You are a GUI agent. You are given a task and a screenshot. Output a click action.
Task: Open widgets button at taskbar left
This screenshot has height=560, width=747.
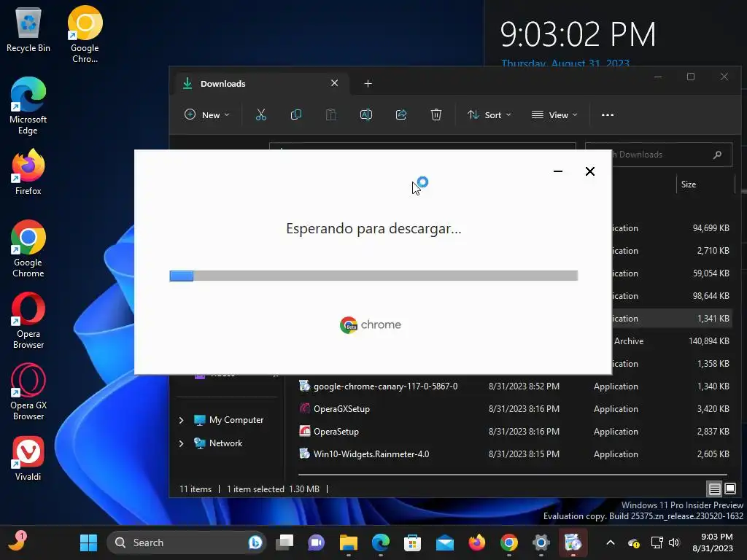point(18,542)
